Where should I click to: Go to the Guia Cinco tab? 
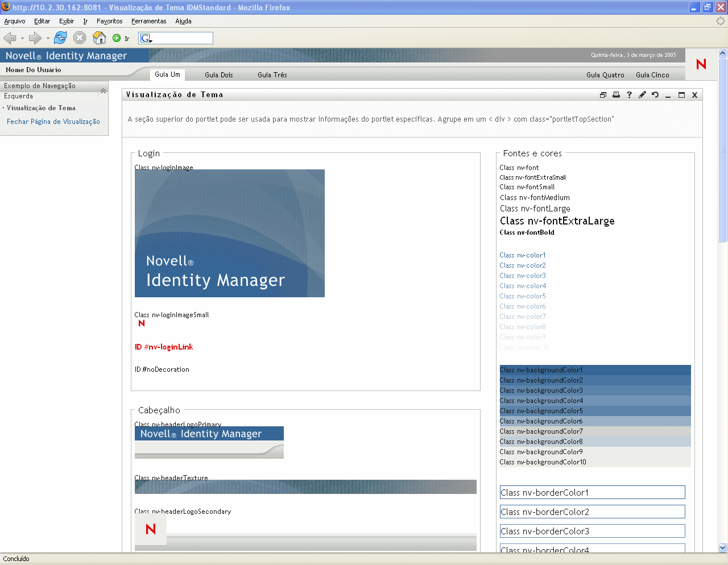tap(652, 75)
